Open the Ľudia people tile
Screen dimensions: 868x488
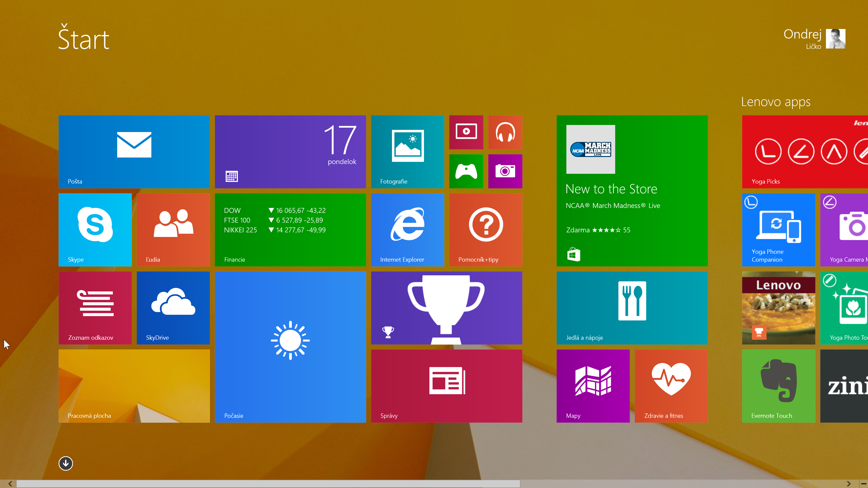pos(173,230)
